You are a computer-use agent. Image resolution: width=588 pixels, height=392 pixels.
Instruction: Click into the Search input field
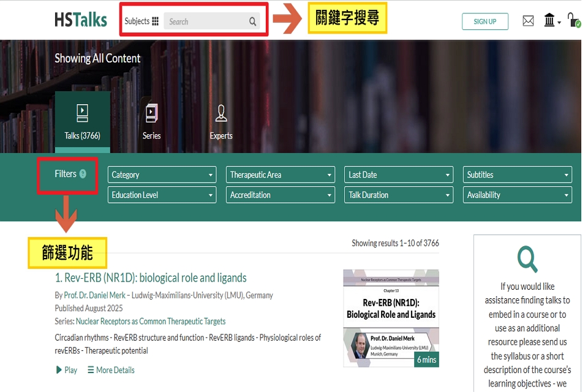205,22
